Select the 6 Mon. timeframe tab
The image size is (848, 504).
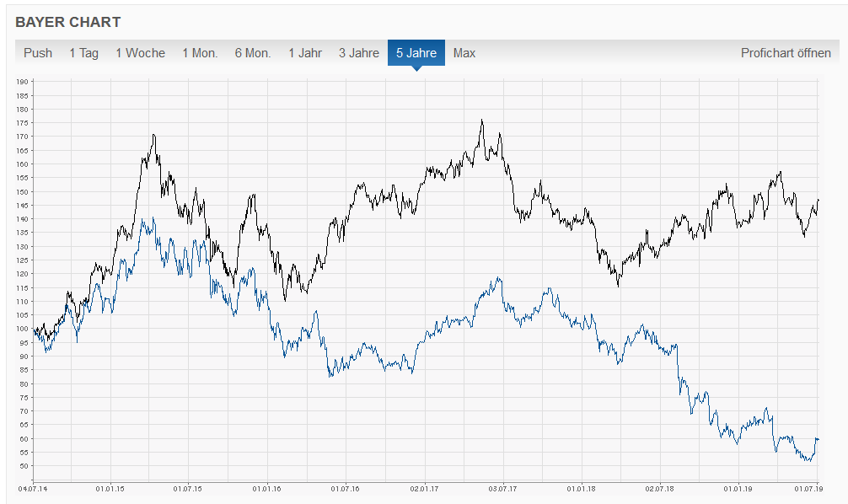tap(253, 53)
